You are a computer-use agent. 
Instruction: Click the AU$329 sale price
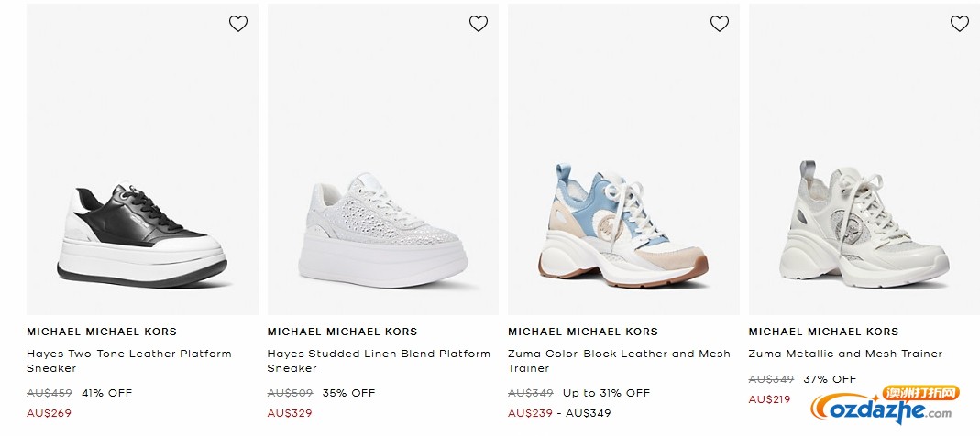click(290, 413)
